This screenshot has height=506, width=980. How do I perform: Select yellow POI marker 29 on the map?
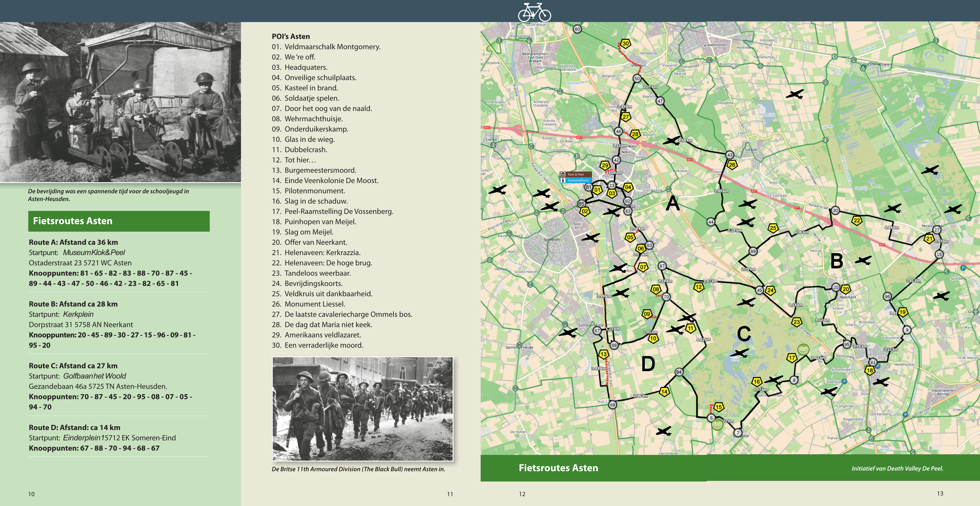tap(605, 165)
